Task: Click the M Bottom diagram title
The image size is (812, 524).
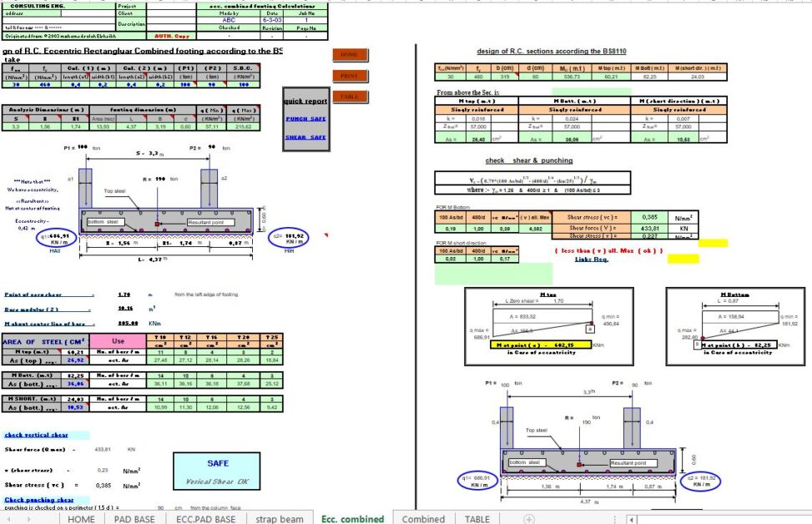Action: click(x=735, y=294)
